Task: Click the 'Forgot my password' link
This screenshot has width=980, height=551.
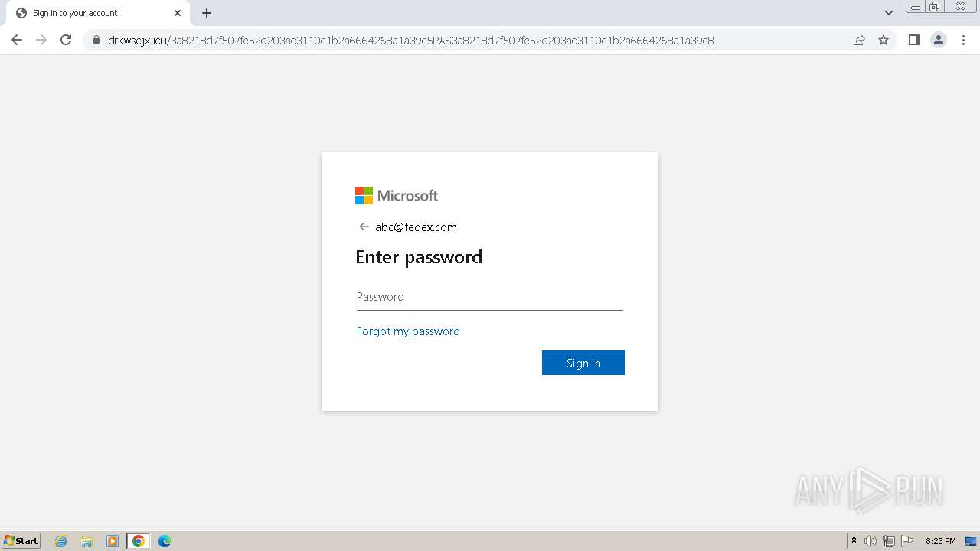Action: click(408, 331)
